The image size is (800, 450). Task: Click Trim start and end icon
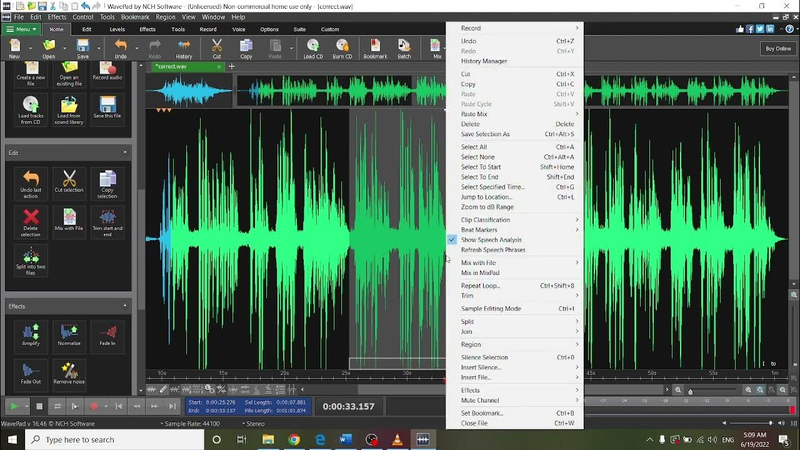107,221
